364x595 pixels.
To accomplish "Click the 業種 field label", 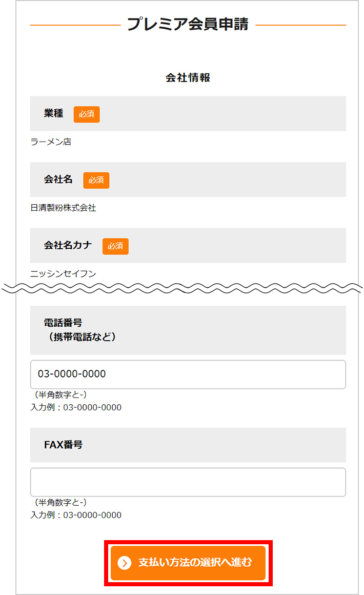I will [53, 113].
